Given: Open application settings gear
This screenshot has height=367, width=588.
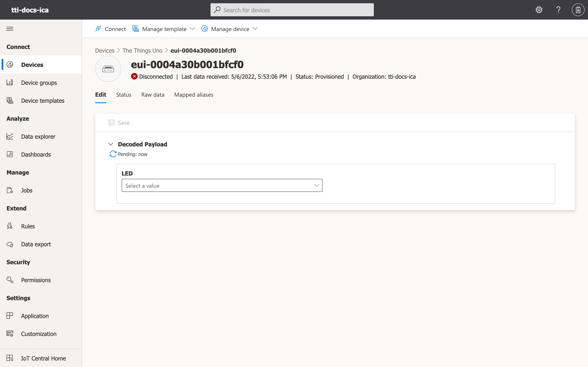Looking at the screenshot, I should 539,10.
